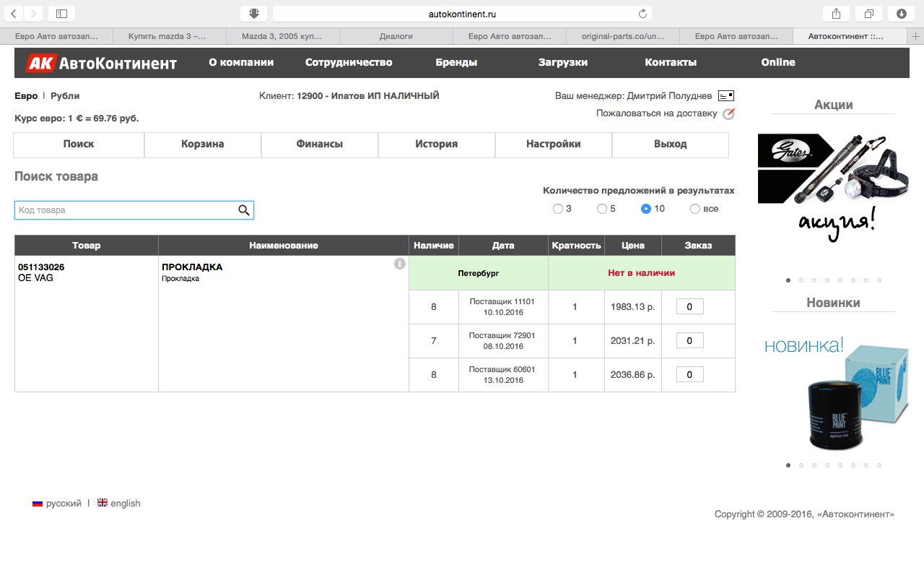The image size is (924, 578).
Task: Show info for ПРОКЛАДКА item
Action: 400,264
